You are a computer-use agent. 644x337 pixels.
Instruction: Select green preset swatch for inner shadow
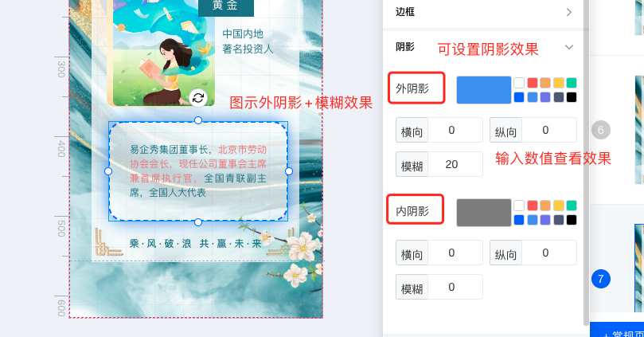tap(572, 206)
